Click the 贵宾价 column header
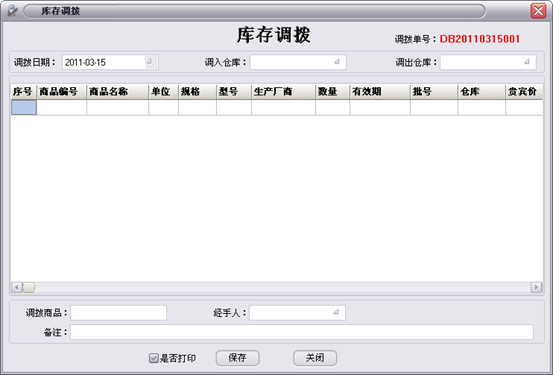Image resolution: width=553 pixels, height=375 pixels. coord(524,92)
